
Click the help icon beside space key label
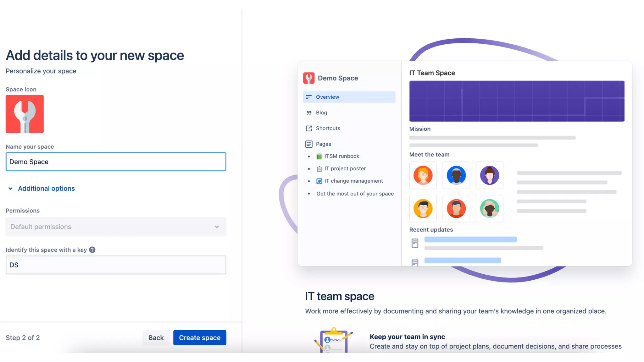pyautogui.click(x=92, y=250)
